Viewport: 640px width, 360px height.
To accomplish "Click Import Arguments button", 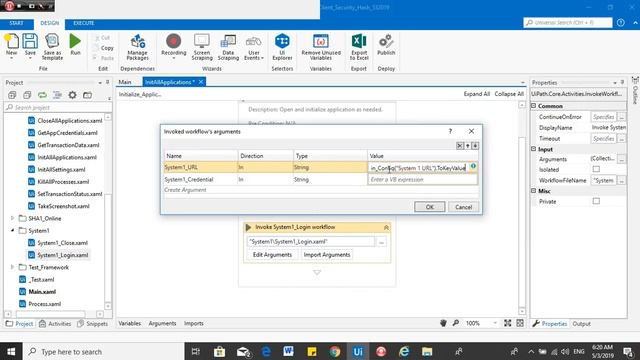I will (327, 255).
